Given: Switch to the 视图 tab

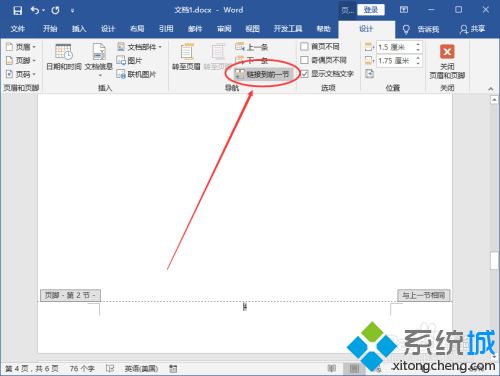Looking at the screenshot, I should (252, 29).
